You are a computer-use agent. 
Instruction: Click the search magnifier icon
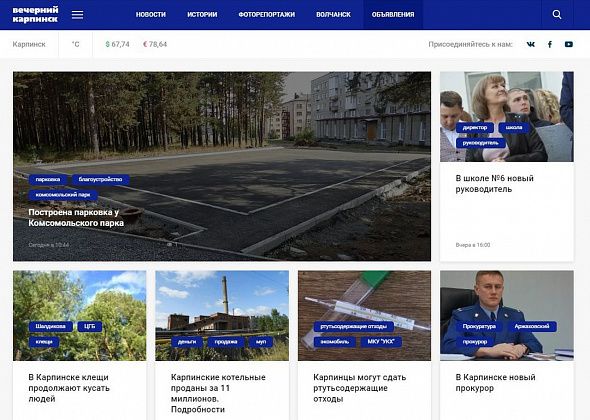click(557, 15)
